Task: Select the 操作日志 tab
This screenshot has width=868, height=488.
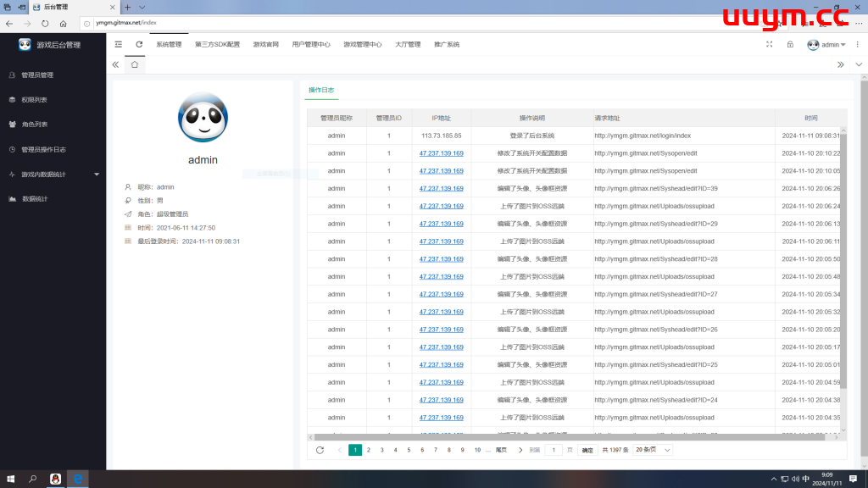Action: 321,90
